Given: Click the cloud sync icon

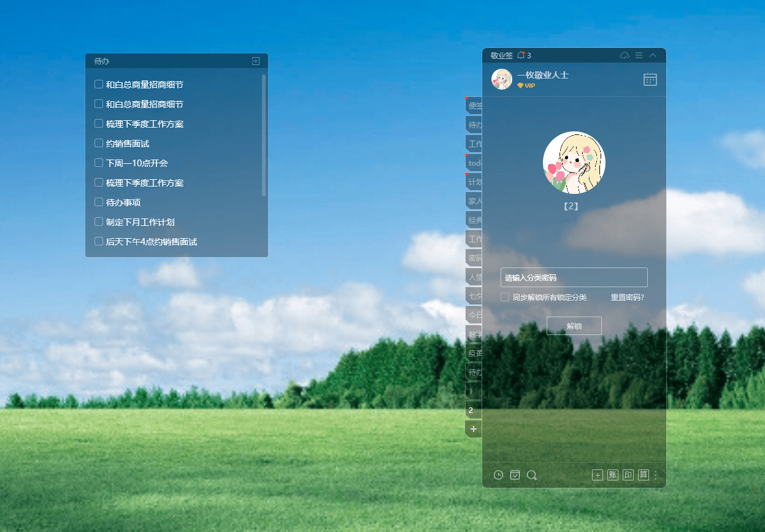Looking at the screenshot, I should pyautogui.click(x=625, y=55).
